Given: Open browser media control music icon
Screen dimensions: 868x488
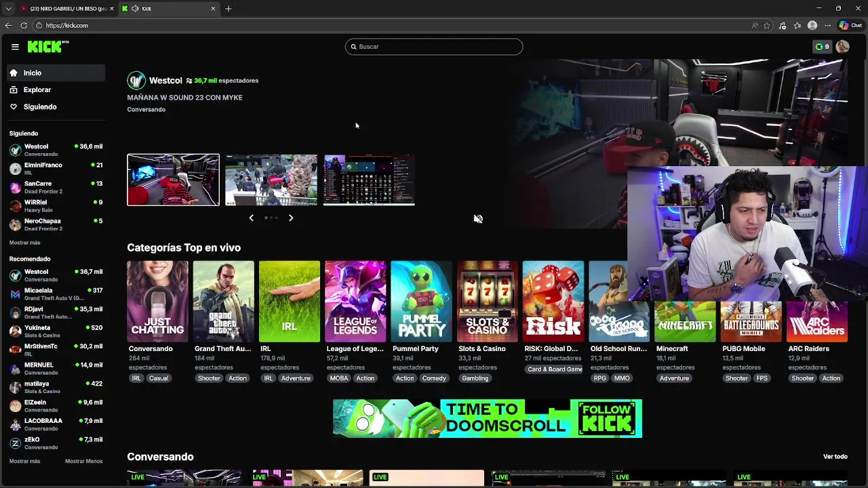Looking at the screenshot, I should (x=783, y=26).
